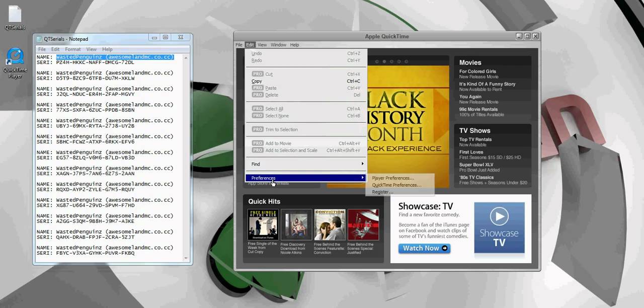The height and width of the screenshot is (308, 644).
Task: Click PRO badge by Add to Selection and Scale
Action: click(x=258, y=150)
